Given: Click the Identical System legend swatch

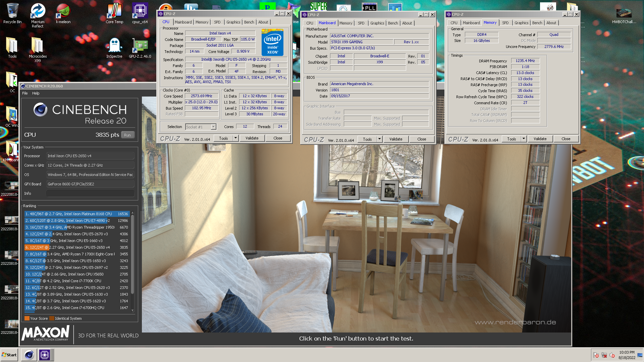Looking at the screenshot, I should click(x=52, y=318).
